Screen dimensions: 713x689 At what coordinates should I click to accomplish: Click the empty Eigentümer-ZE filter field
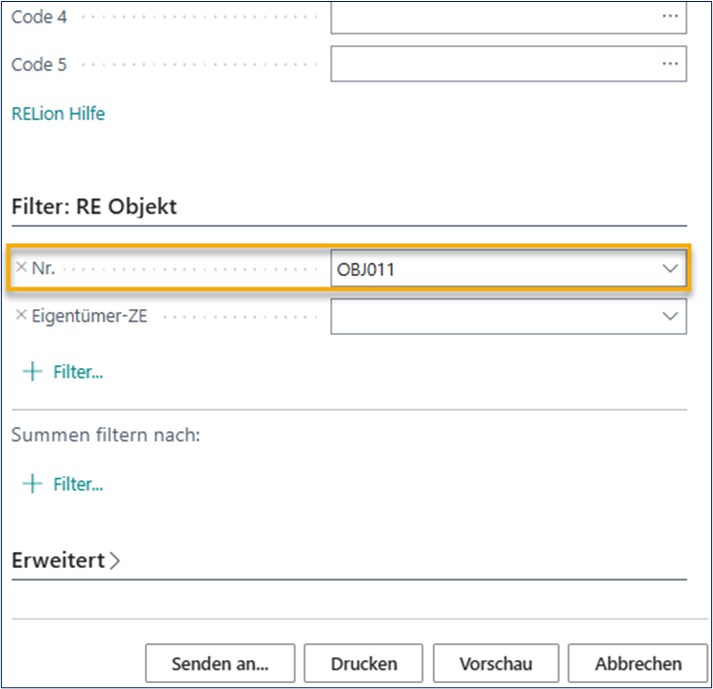[x=490, y=315]
